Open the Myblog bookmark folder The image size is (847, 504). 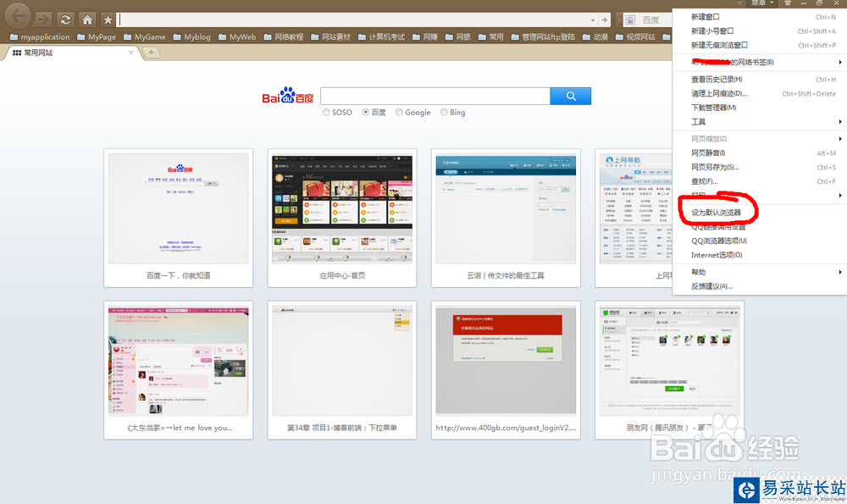tap(191, 36)
